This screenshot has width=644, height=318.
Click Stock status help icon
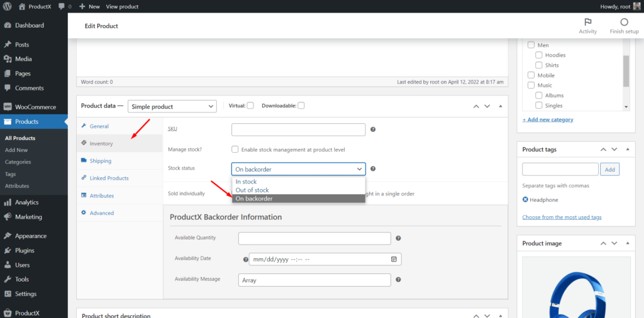pos(373,168)
